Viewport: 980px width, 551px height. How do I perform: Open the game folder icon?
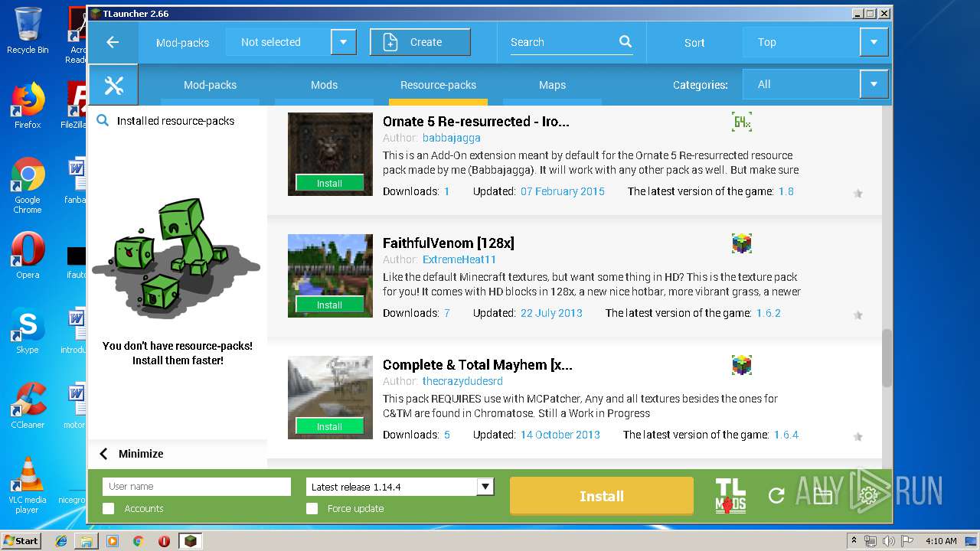[822, 497]
